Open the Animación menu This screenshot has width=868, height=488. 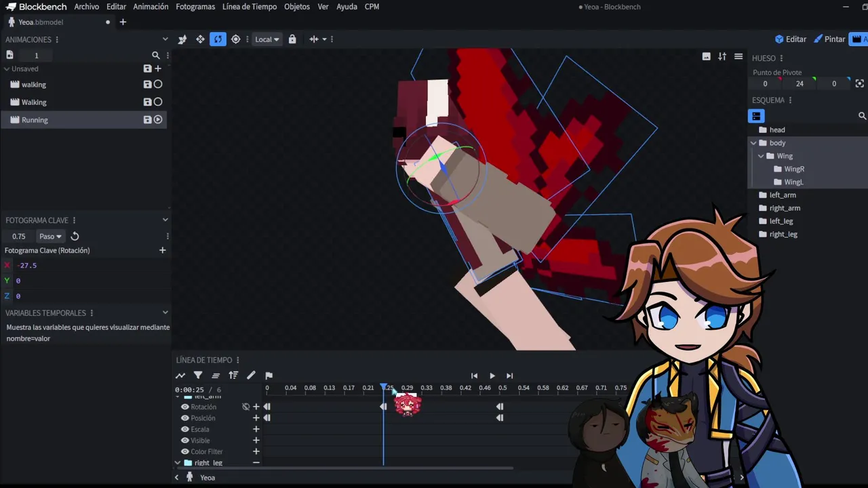coord(151,7)
